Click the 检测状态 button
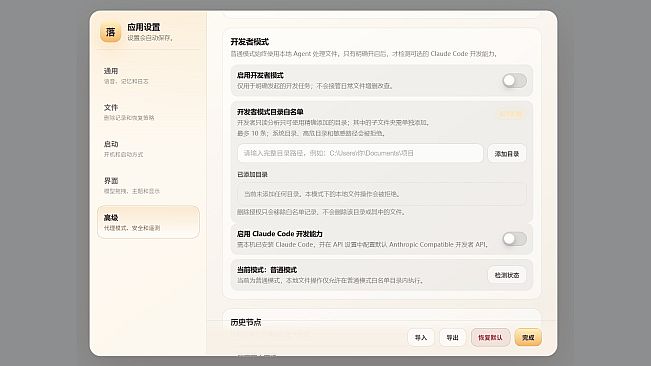Screen dimensions: 651x366 [x=507, y=275]
